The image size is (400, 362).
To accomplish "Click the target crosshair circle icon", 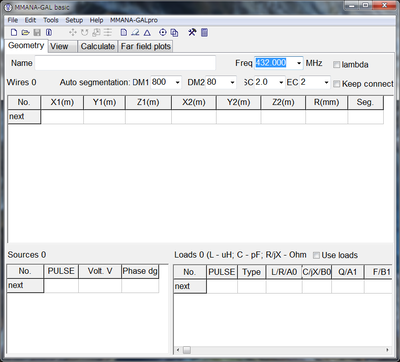I will [x=162, y=32].
